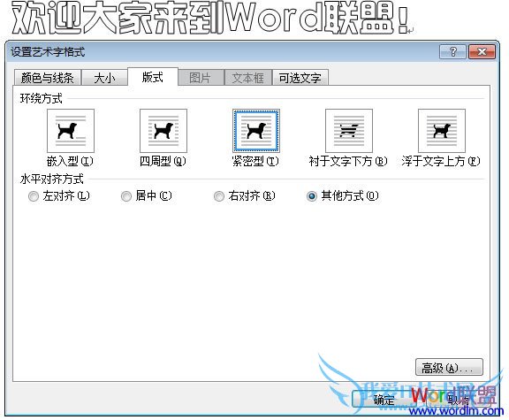Close the 设置艺术字格式 dialog
Viewport: 509px width, 420px height.
(x=482, y=51)
